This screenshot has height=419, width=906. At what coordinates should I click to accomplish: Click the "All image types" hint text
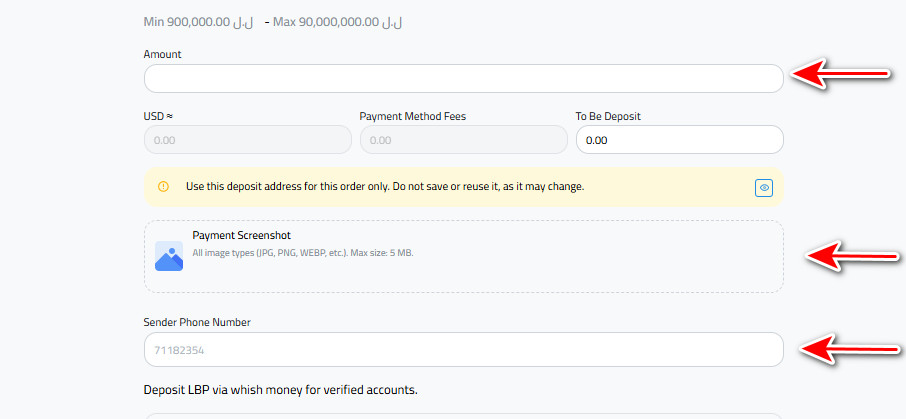[302, 253]
